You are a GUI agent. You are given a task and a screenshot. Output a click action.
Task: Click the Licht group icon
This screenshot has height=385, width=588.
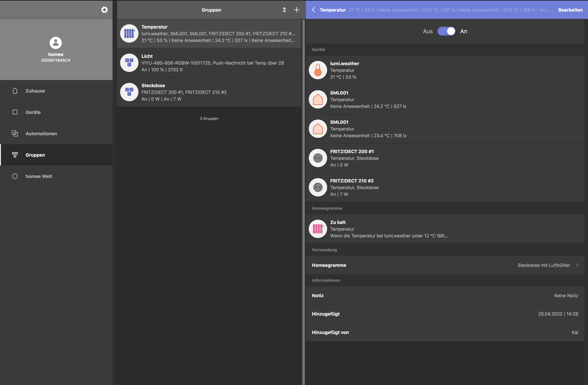(129, 63)
